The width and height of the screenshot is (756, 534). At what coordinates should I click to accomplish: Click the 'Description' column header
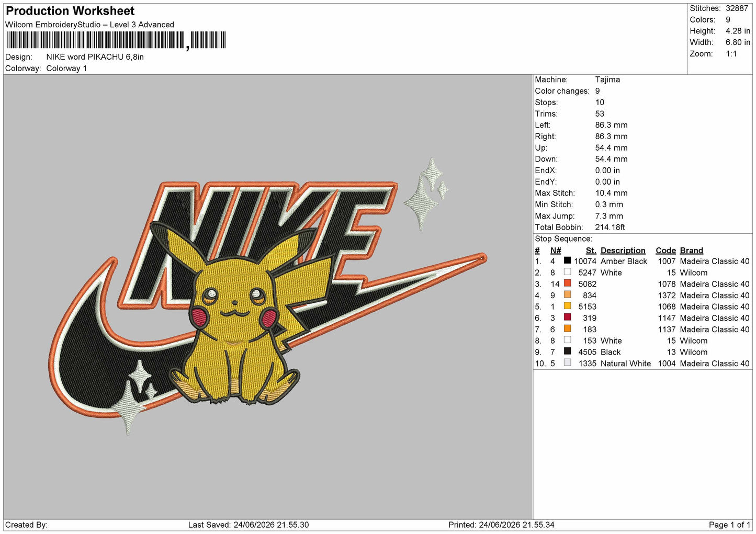[623, 251]
